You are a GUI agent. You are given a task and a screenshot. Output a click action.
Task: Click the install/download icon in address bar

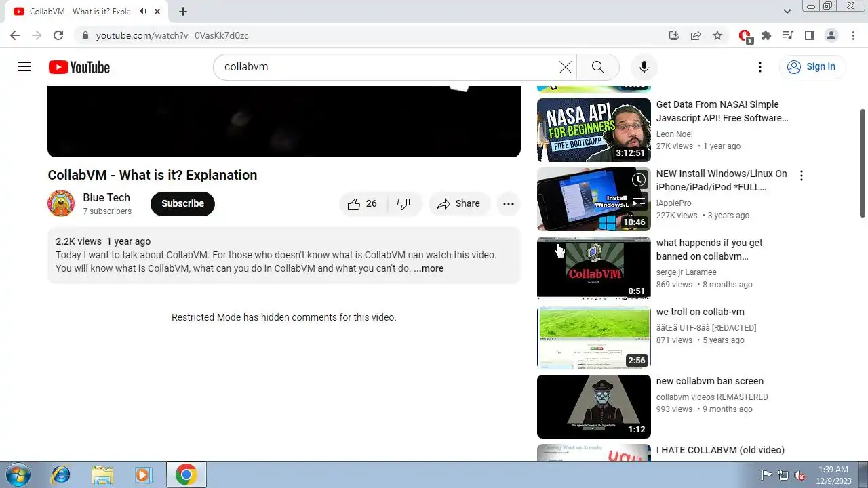pos(674,35)
